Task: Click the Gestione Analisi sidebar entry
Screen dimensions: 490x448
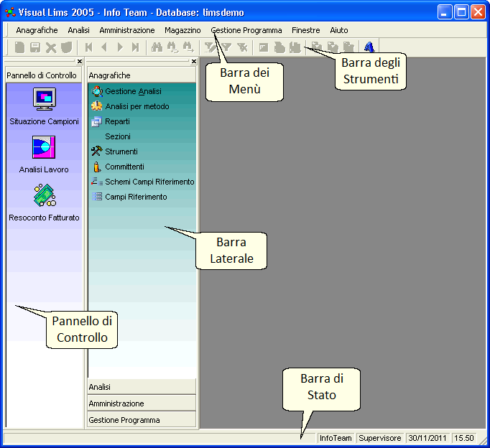Action: point(133,92)
